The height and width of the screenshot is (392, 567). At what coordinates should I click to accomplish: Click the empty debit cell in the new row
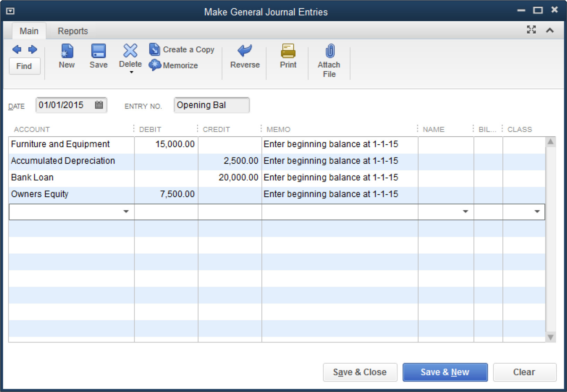166,212
